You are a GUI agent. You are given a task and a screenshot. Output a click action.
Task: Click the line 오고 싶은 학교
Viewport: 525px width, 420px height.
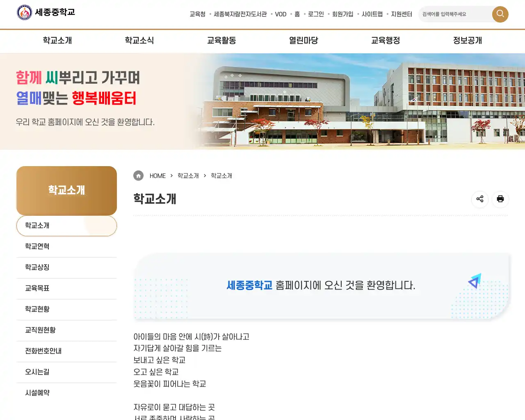pos(156,372)
